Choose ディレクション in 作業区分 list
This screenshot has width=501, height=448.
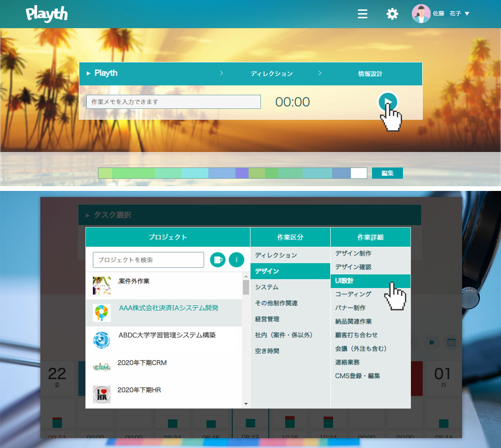tap(290, 255)
